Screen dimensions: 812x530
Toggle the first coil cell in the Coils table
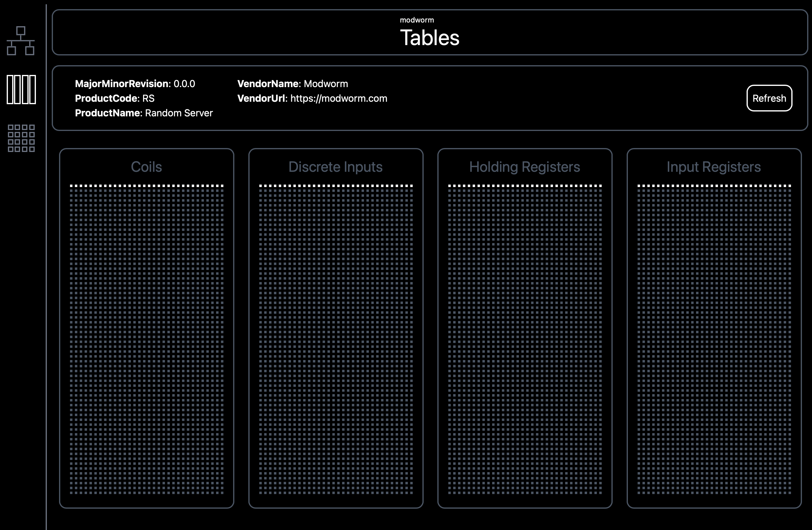coord(71,185)
